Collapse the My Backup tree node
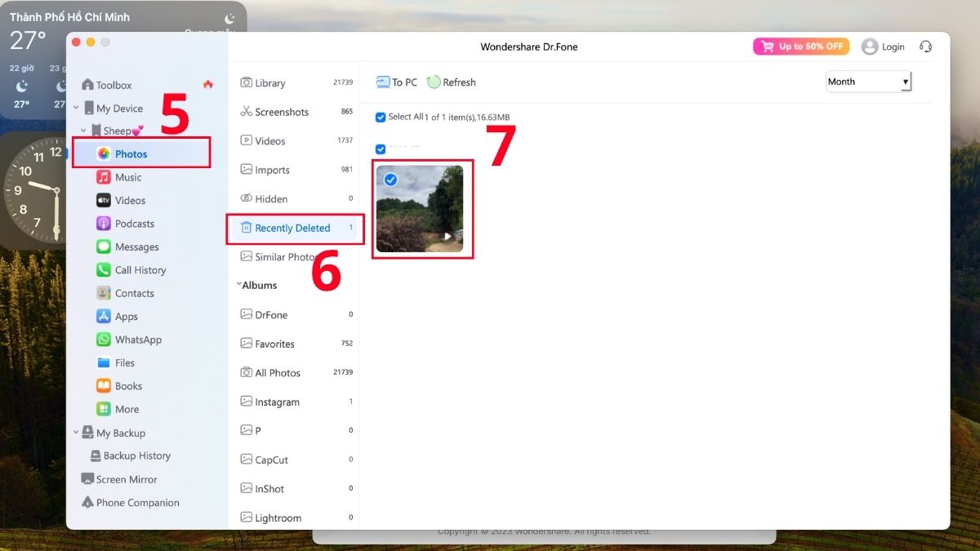The height and width of the screenshot is (551, 980). tap(77, 433)
